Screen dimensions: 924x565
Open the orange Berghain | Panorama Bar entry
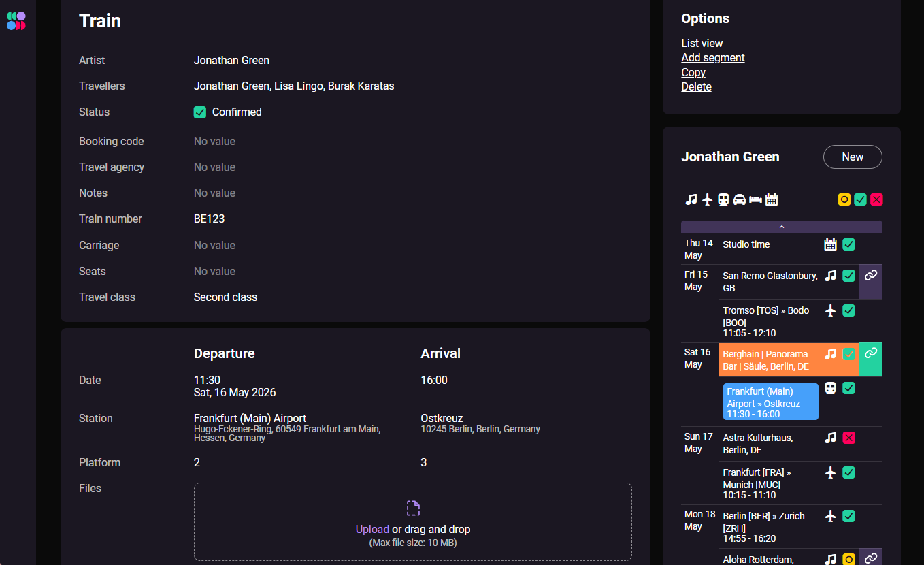[x=766, y=360]
